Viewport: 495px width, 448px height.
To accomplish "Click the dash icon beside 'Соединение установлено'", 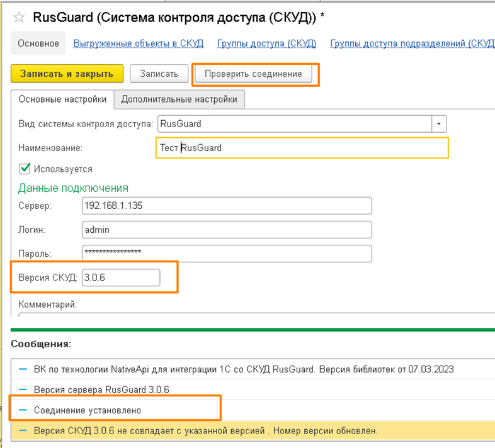I will coord(23,410).
